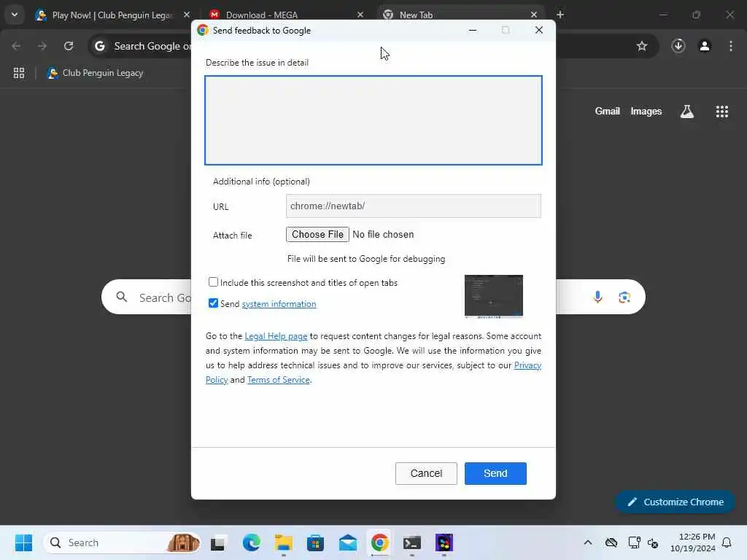
Task: Reload the page with refresh icon
Action: 69,46
